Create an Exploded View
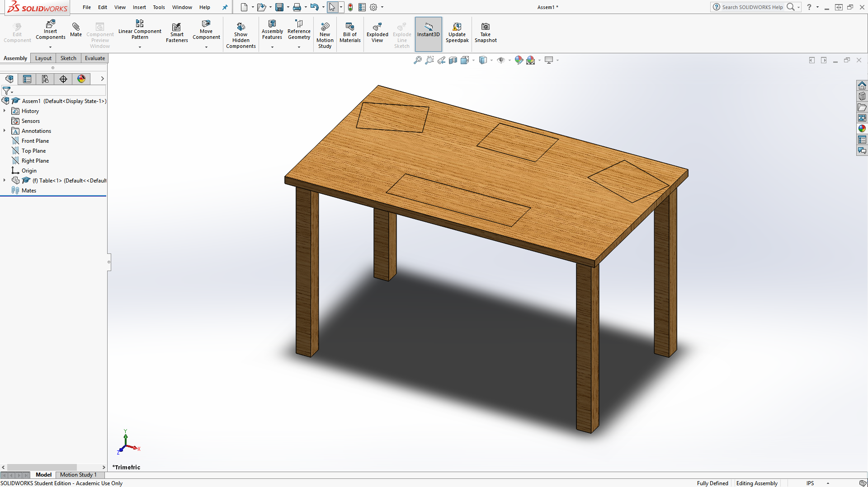This screenshot has height=487, width=868. pyautogui.click(x=377, y=33)
